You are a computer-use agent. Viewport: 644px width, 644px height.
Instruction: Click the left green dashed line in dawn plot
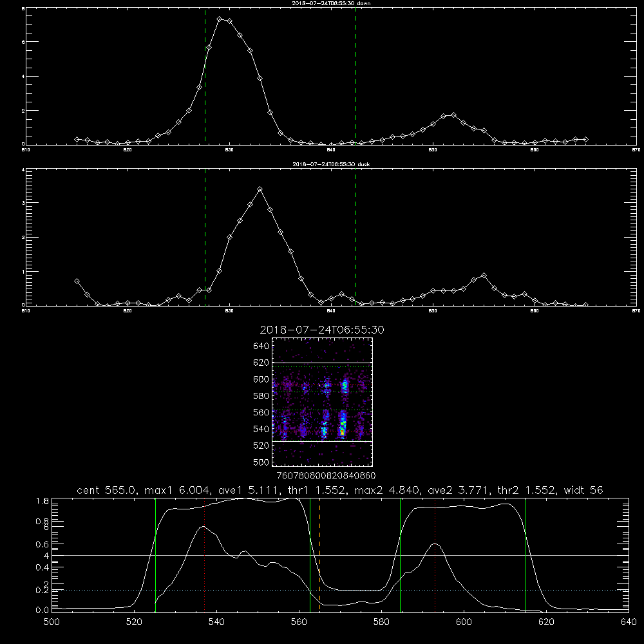[x=205, y=76]
